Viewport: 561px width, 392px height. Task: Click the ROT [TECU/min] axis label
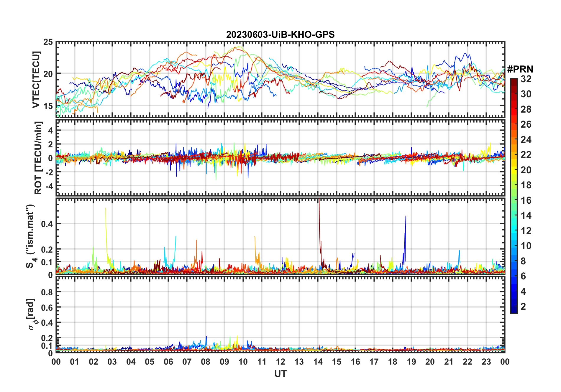38,158
